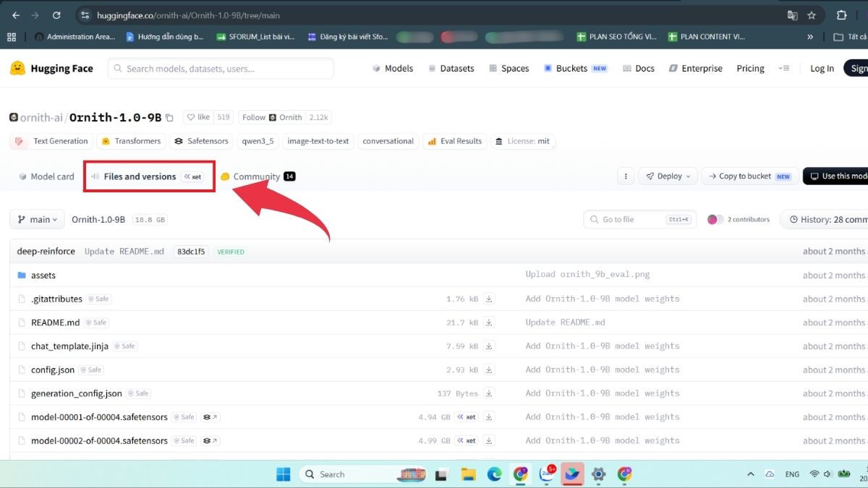Open File Explorer from the taskbar
The image size is (868, 488).
(x=468, y=474)
